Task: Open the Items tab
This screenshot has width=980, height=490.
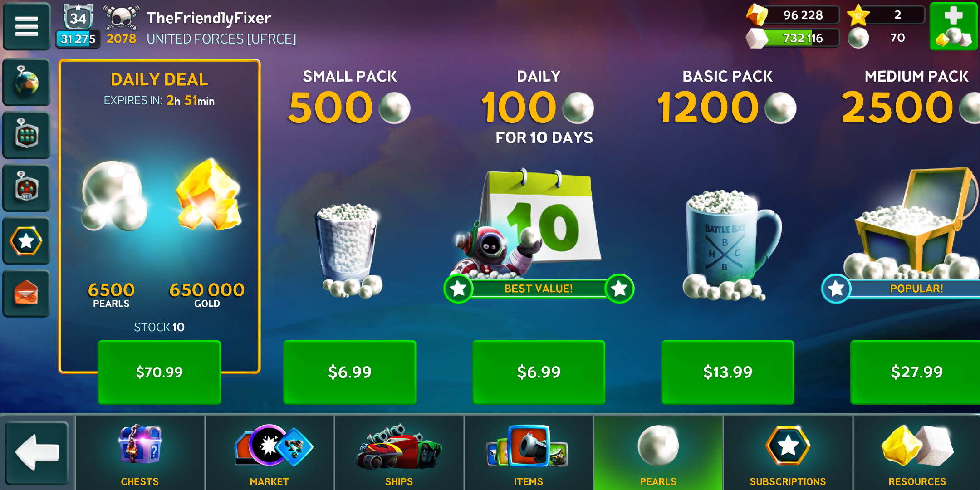Action: 529,453
